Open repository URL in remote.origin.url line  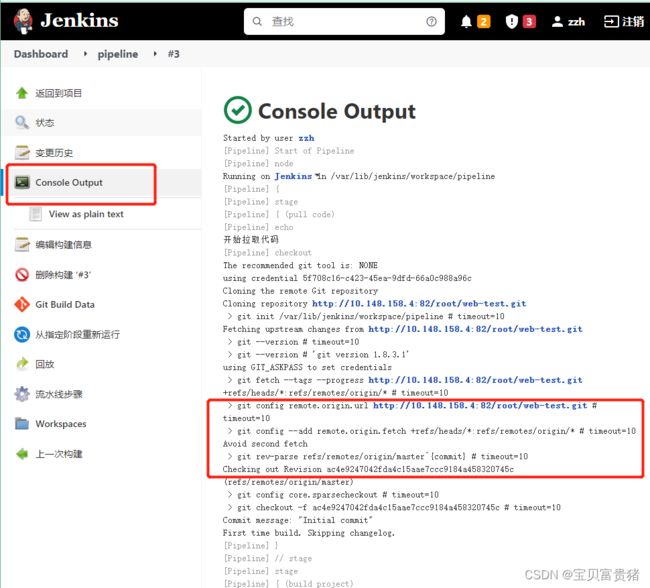point(480,406)
